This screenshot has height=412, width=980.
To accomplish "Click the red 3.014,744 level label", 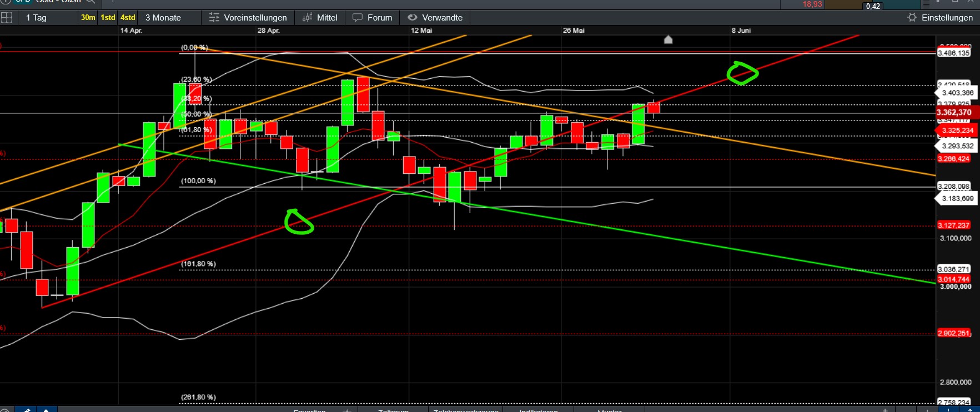I will coord(954,279).
